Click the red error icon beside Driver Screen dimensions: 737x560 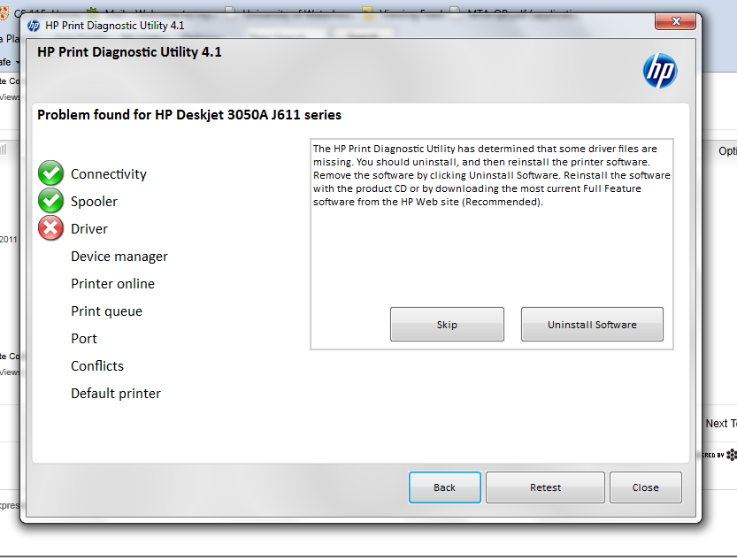click(50, 228)
